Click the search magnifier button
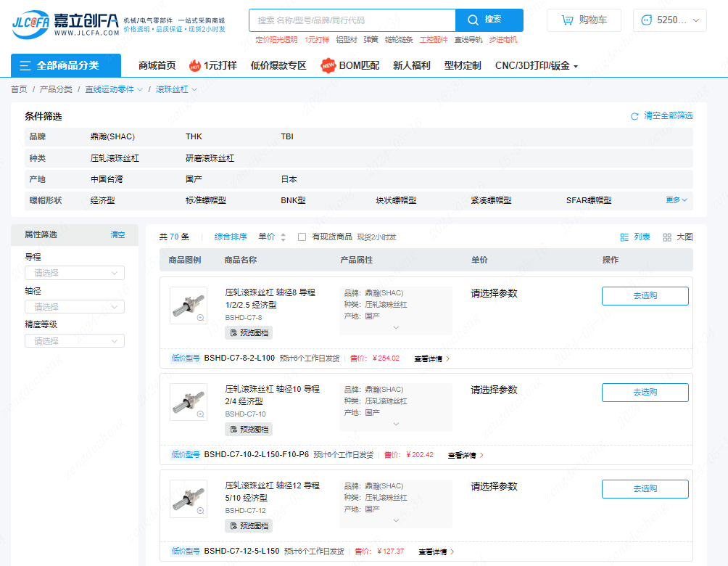This screenshot has width=728, height=566. (x=489, y=20)
